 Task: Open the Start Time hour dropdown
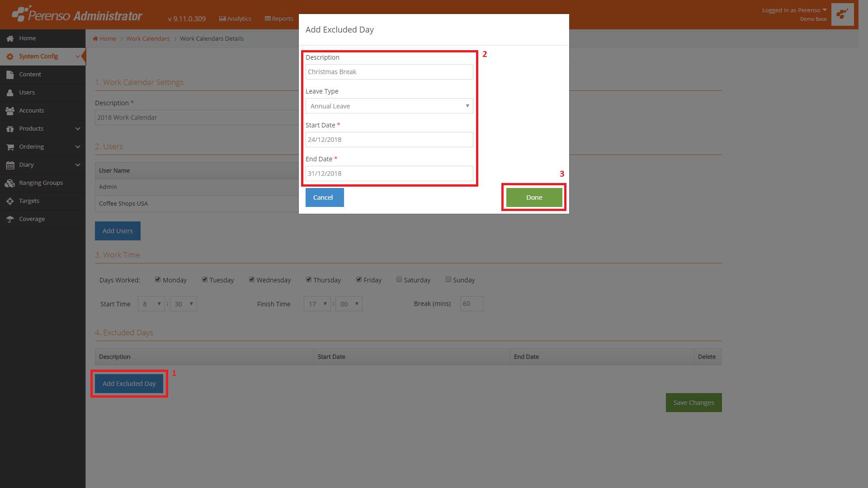click(151, 304)
